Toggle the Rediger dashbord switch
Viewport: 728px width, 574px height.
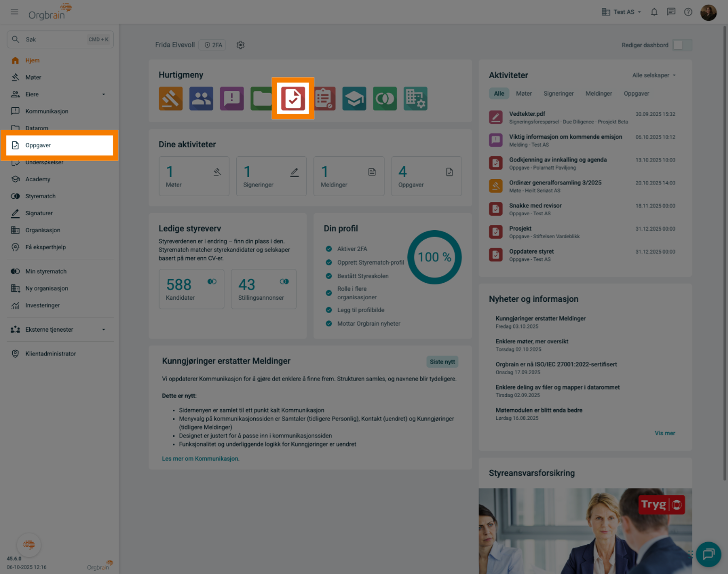[x=682, y=45]
